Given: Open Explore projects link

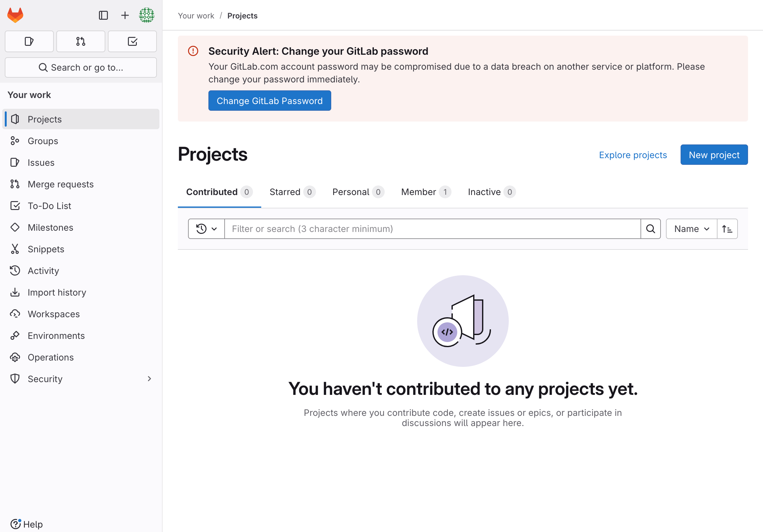Looking at the screenshot, I should pos(633,155).
